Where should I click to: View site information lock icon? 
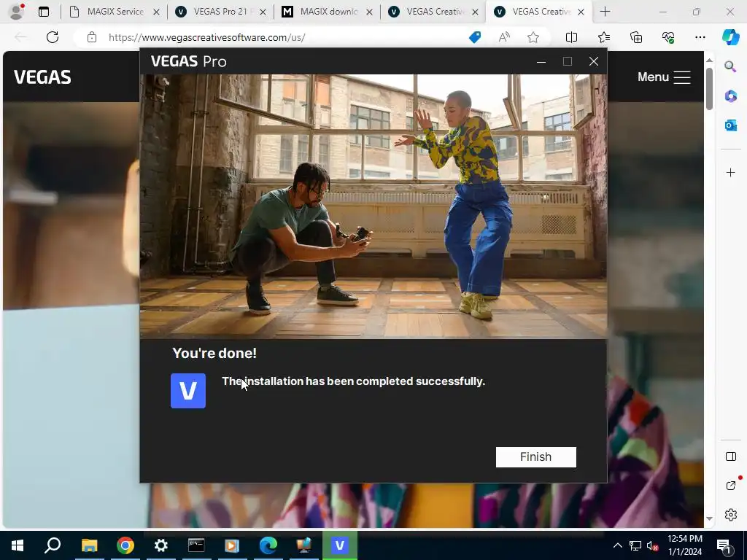[x=92, y=37]
